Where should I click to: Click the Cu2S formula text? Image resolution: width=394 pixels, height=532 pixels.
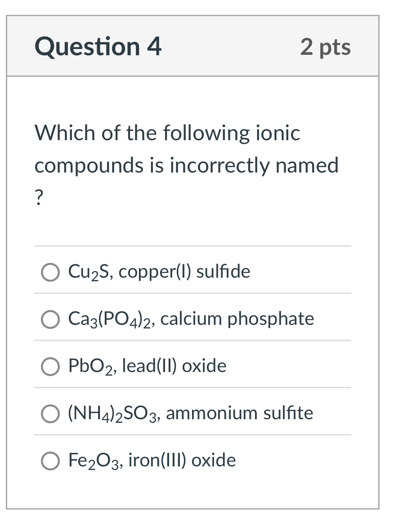point(88,271)
